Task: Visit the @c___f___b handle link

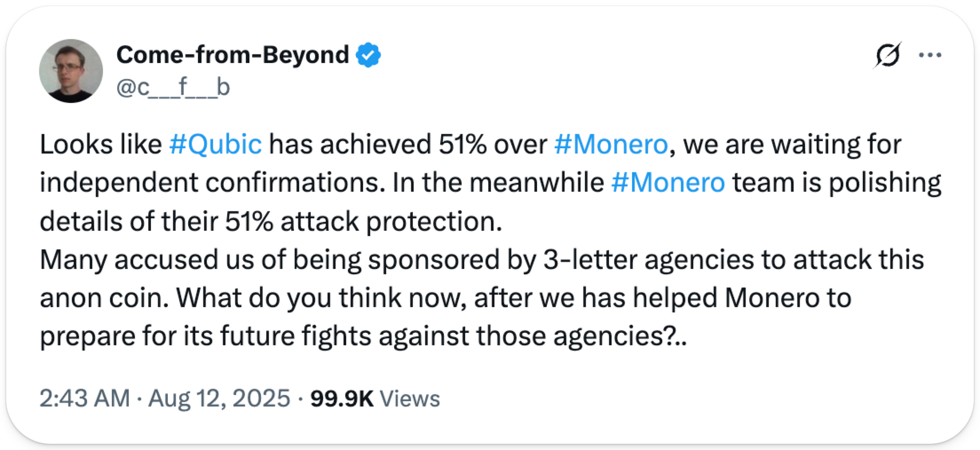Action: 173,87
